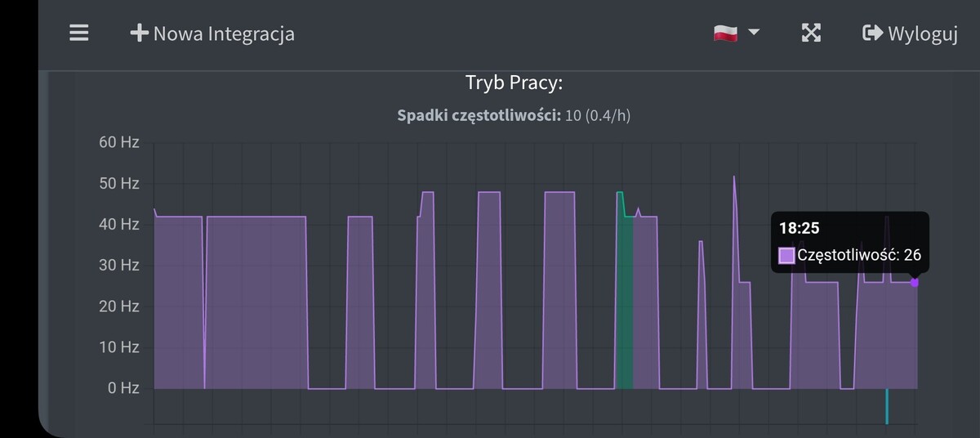Click the teal marker line below the chart

[x=886, y=407]
